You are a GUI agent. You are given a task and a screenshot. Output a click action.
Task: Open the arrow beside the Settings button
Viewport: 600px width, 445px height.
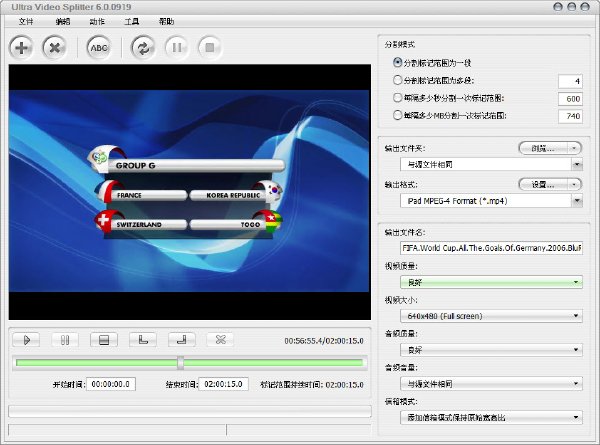pos(574,184)
